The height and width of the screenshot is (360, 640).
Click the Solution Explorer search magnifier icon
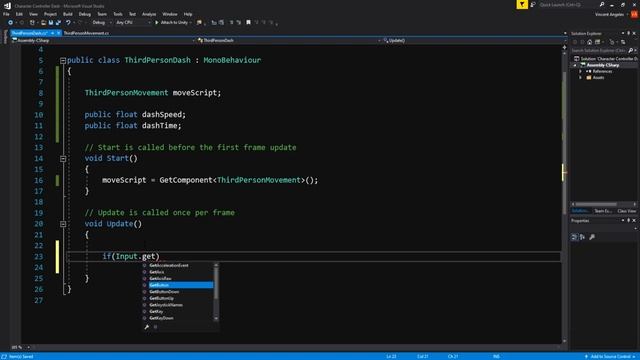pyautogui.click(x=630, y=51)
